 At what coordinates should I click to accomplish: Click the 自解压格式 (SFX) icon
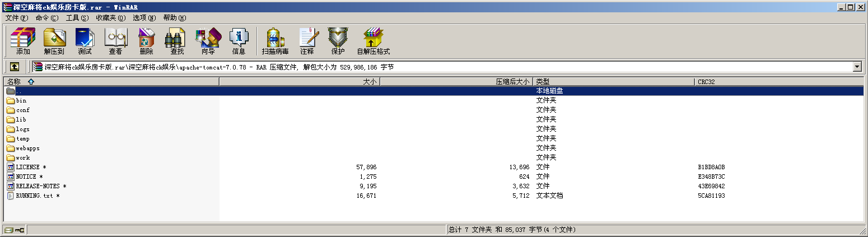(x=373, y=41)
